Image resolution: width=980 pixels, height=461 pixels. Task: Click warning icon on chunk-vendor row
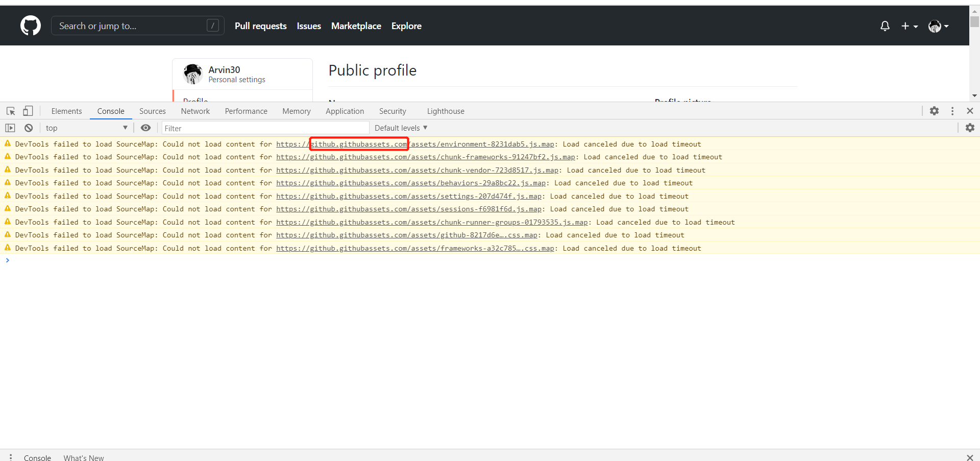pos(8,169)
